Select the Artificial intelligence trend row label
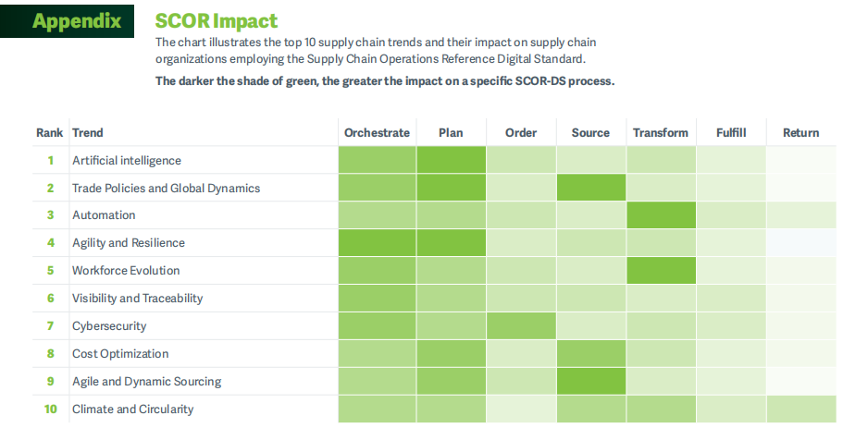Screen dimensions: 868x440 pyautogui.click(x=127, y=160)
